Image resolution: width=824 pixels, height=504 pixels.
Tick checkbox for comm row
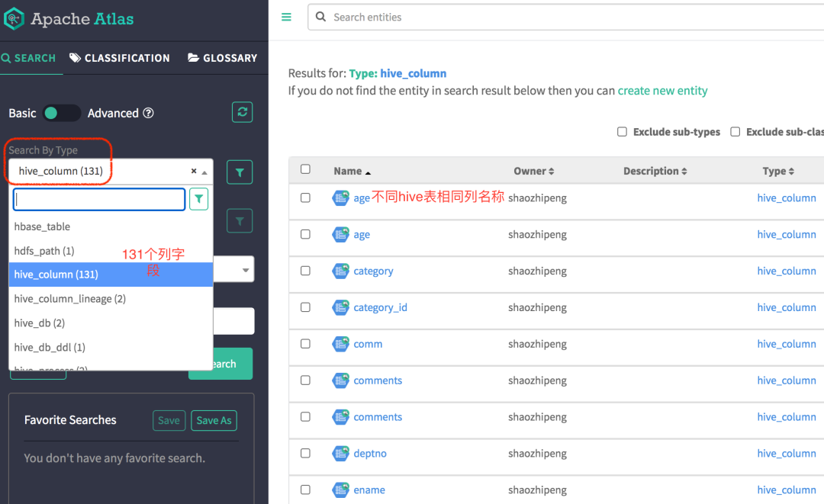point(305,344)
